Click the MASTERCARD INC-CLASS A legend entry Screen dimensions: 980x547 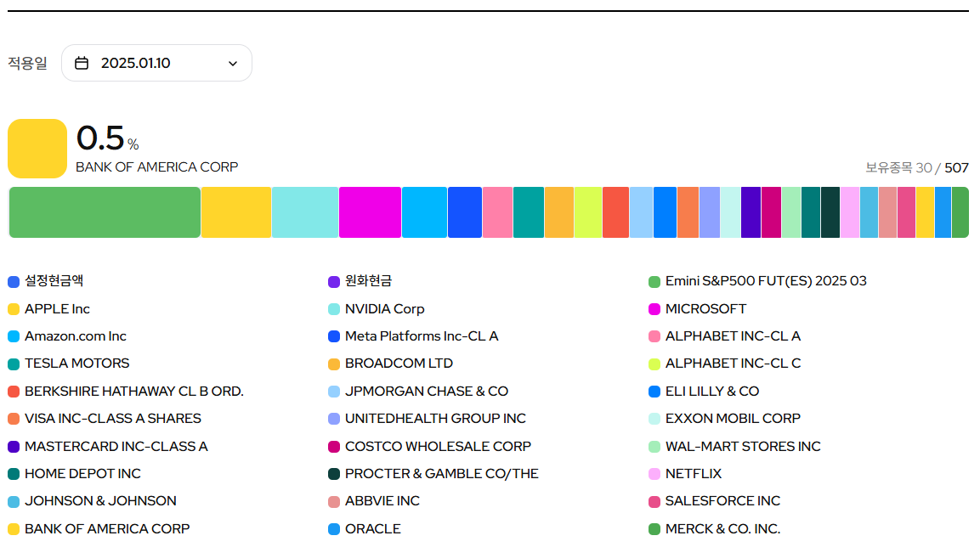(107, 447)
